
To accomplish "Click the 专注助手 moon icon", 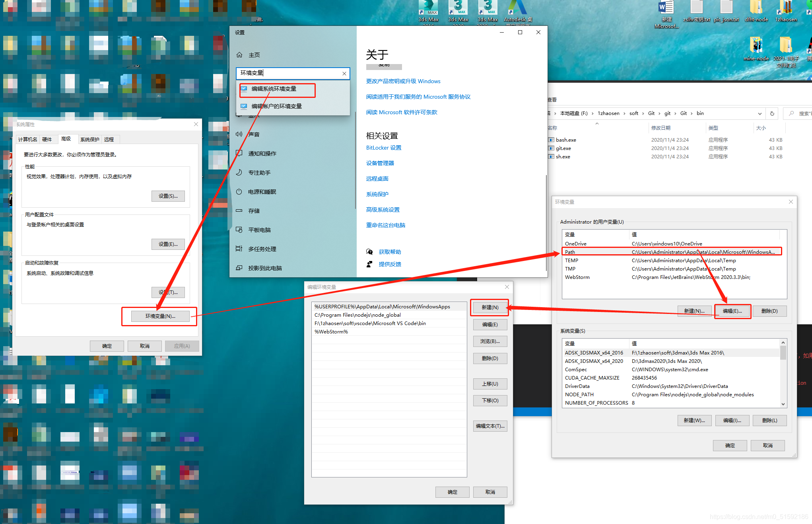I will (x=239, y=172).
